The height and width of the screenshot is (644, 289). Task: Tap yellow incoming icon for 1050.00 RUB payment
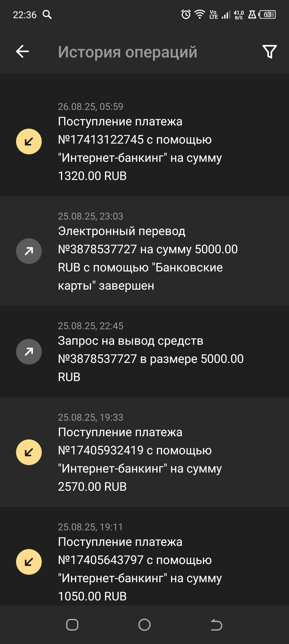(x=29, y=562)
